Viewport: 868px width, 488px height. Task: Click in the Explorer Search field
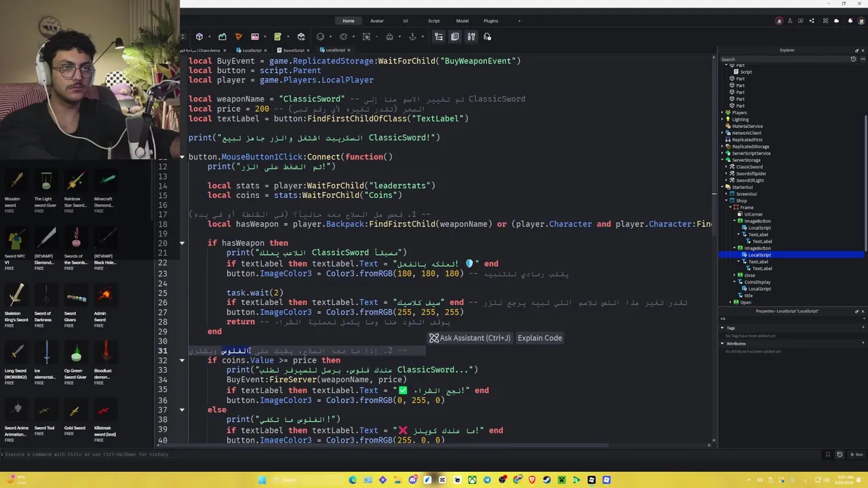(783, 59)
